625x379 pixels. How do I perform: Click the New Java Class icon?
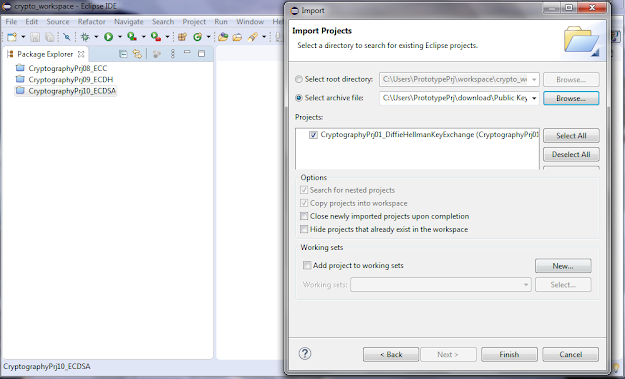point(197,37)
